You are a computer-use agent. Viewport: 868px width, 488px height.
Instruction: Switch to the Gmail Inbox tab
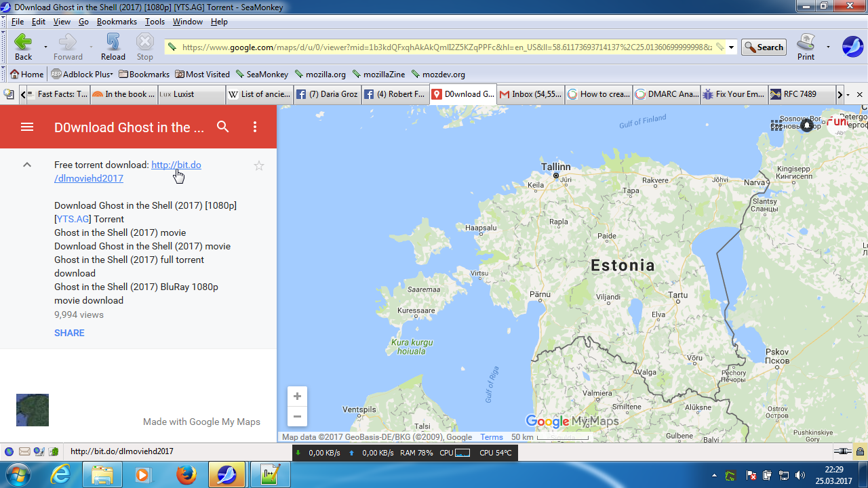pos(530,94)
